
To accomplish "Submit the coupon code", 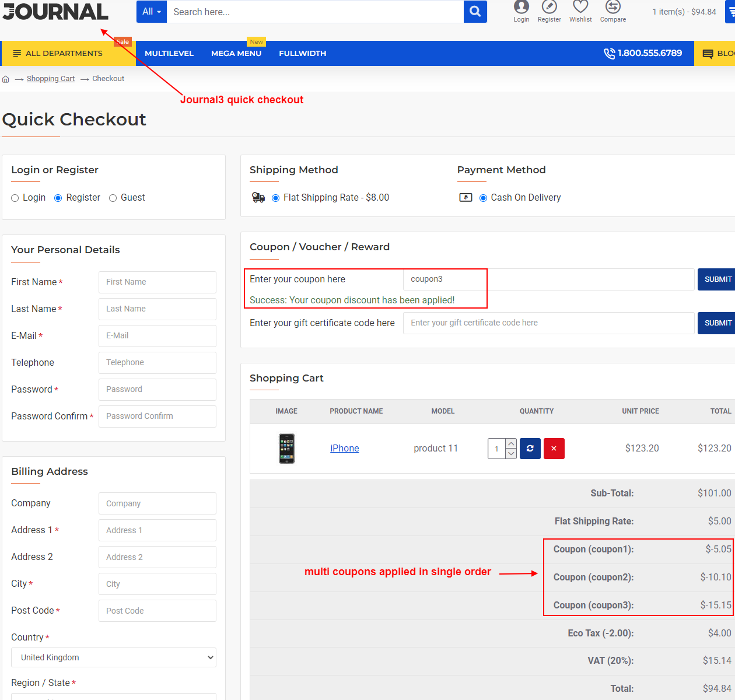I will pyautogui.click(x=717, y=279).
